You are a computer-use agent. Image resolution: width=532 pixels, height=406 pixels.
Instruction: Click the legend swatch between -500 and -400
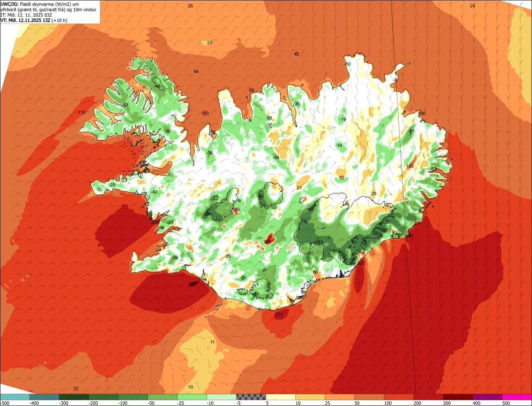(x=15, y=397)
